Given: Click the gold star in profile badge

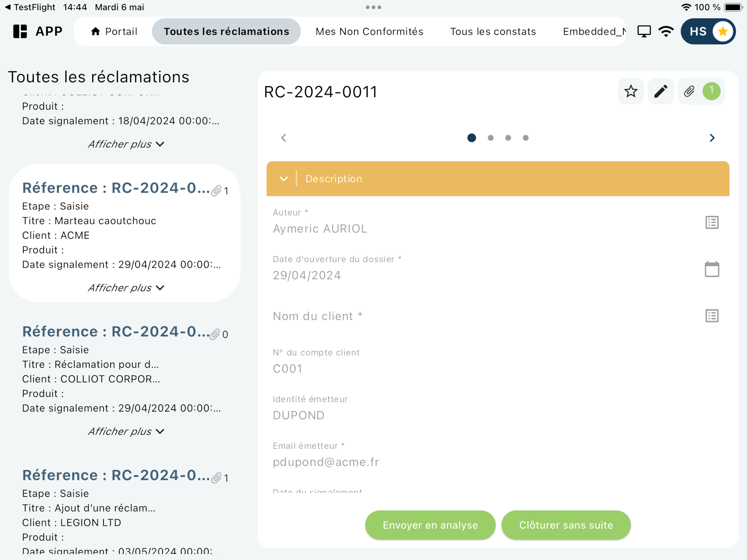Looking at the screenshot, I should click(x=722, y=31).
